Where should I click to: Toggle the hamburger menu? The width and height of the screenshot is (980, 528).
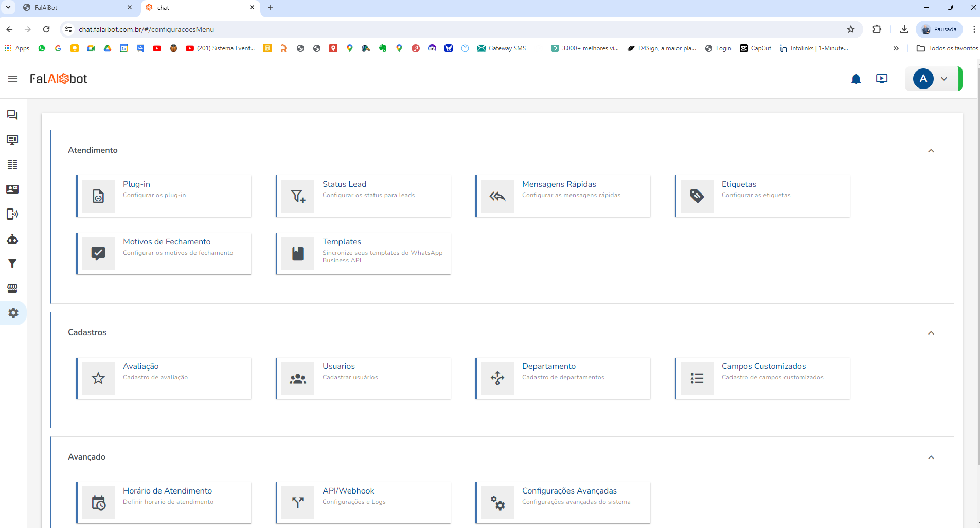pos(13,79)
